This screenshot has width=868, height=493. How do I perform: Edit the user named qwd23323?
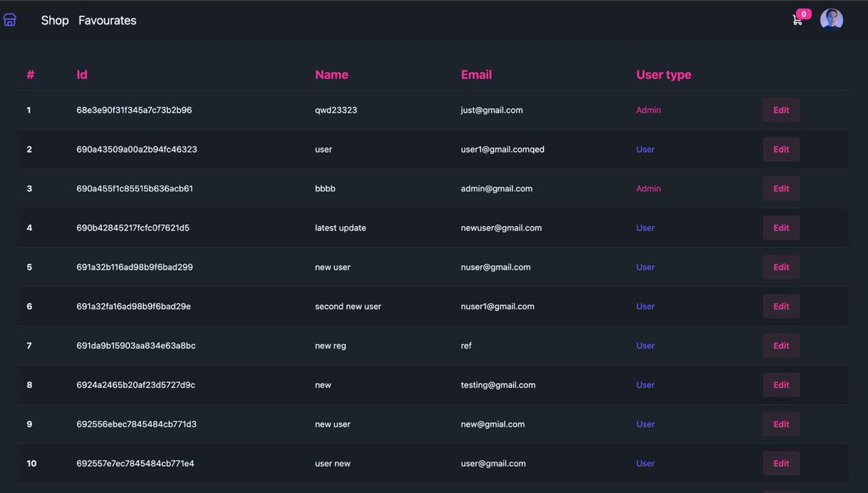780,110
